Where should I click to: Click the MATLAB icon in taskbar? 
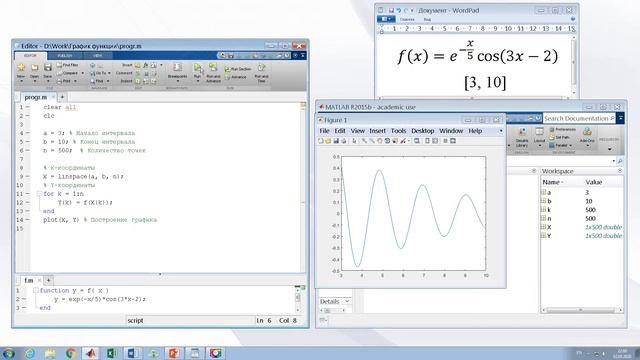click(x=91, y=353)
